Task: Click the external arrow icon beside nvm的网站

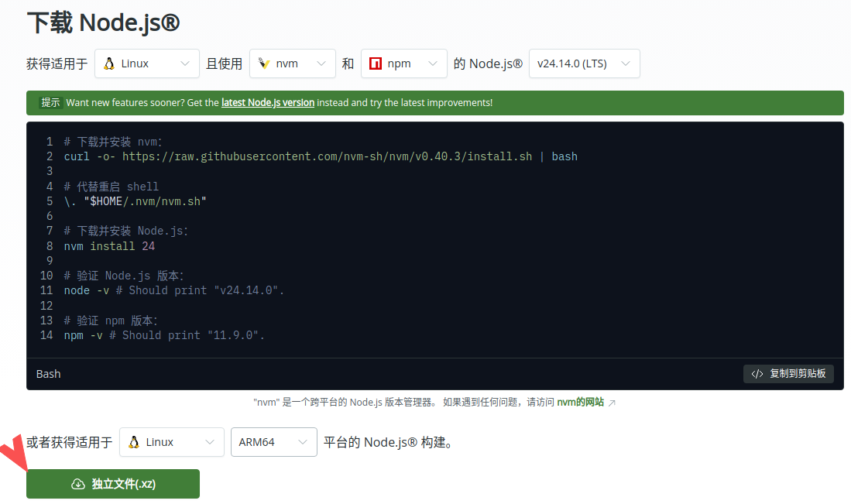Action: (613, 403)
